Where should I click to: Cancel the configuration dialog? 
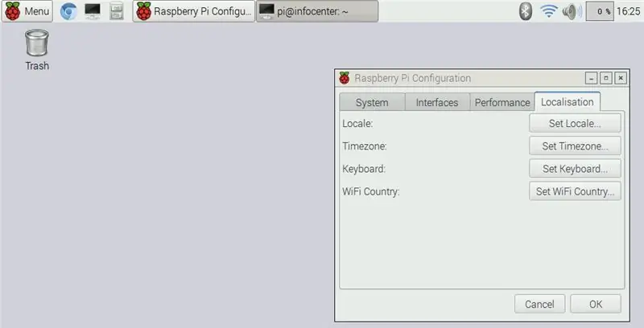(x=539, y=304)
